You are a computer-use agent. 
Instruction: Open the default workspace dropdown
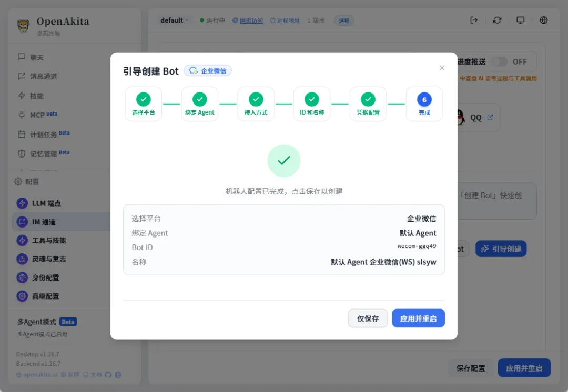coord(174,20)
